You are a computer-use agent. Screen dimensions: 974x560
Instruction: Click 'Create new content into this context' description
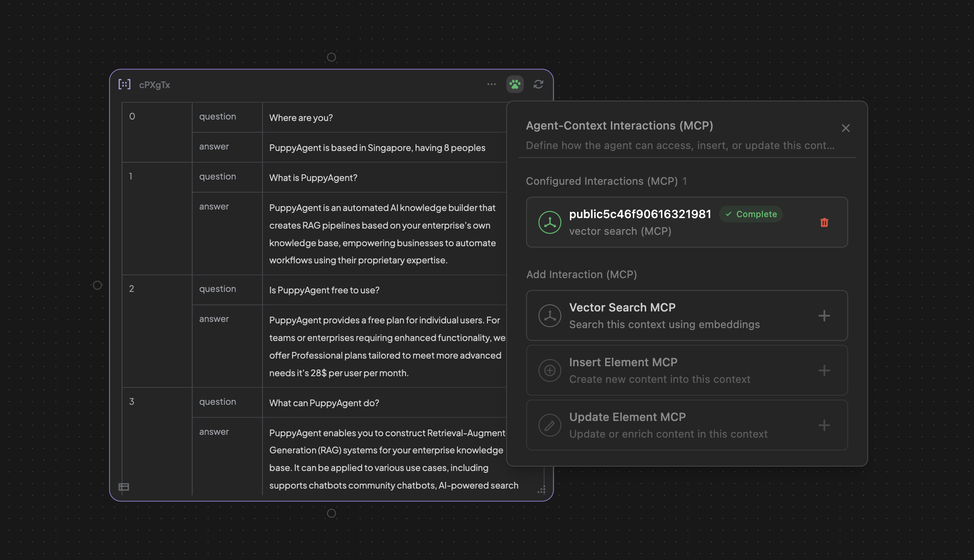(659, 380)
